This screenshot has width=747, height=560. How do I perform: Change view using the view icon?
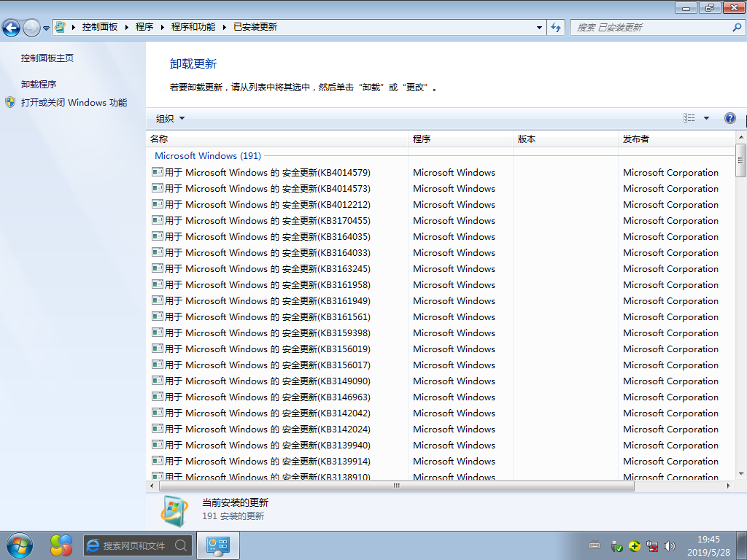point(689,118)
